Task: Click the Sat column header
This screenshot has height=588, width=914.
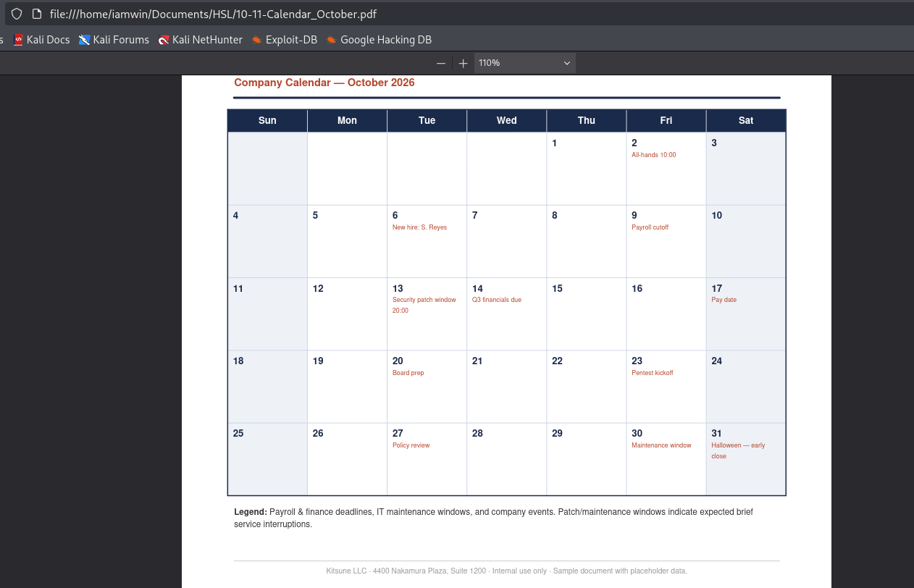Action: point(746,120)
